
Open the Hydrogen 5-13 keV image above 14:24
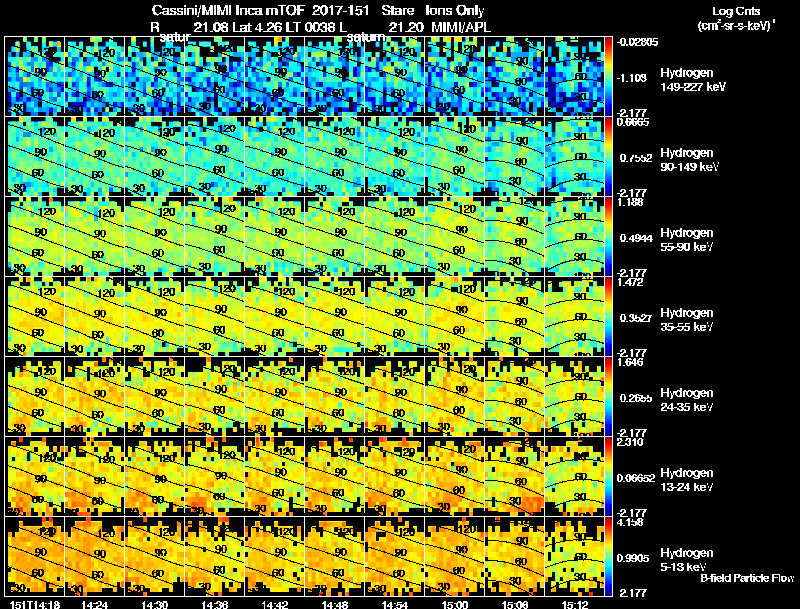[95, 556]
